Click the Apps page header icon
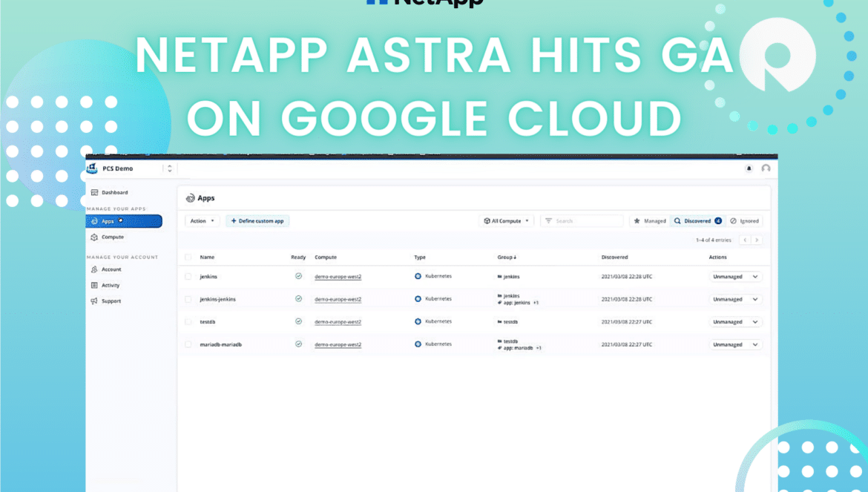Viewport: 868px width, 492px height. 191,198
